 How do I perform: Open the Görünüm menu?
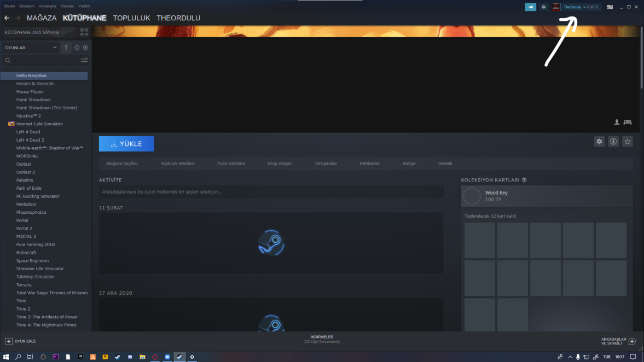27,6
